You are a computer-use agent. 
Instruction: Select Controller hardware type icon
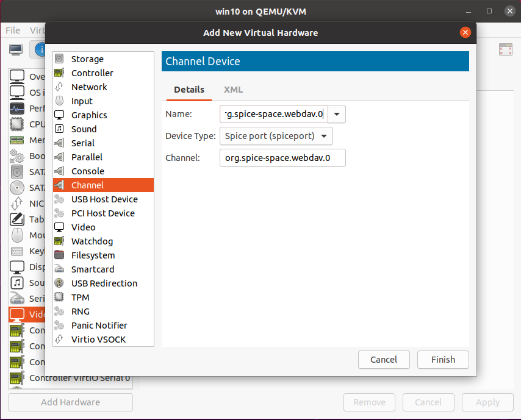(x=59, y=73)
